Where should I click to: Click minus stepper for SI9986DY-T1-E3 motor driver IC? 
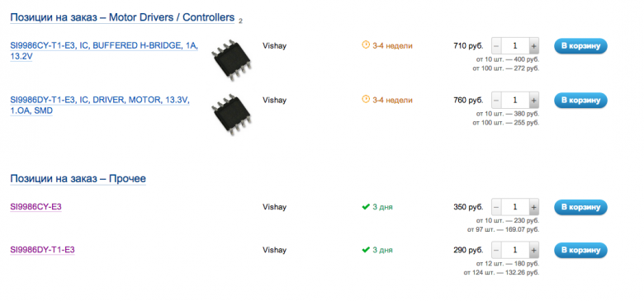496,100
